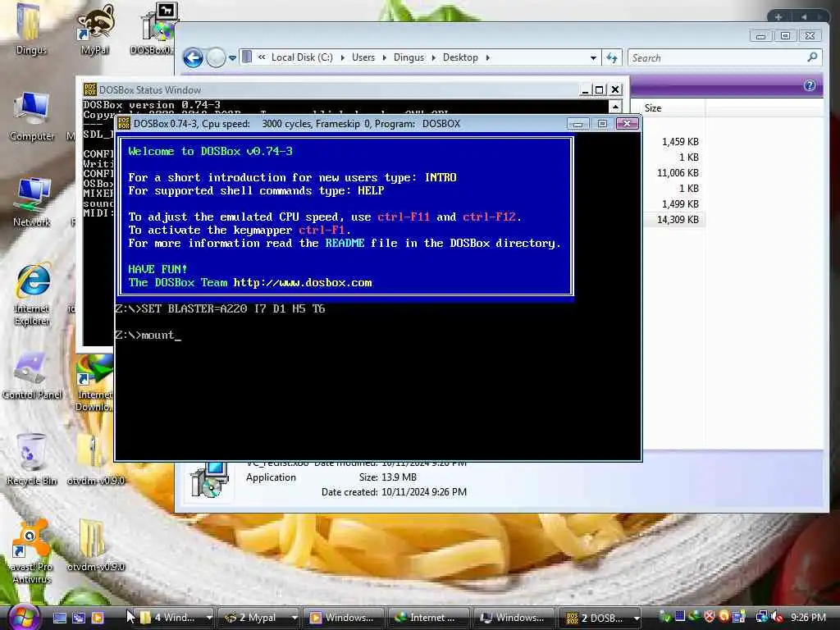Click the Explorer forward arrow button
The image size is (840, 630).
point(216,57)
